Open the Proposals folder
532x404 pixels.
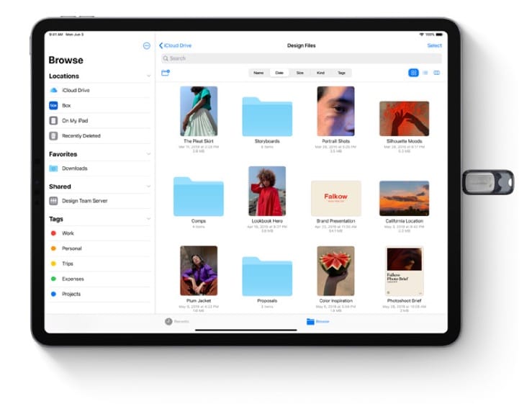coord(267,277)
